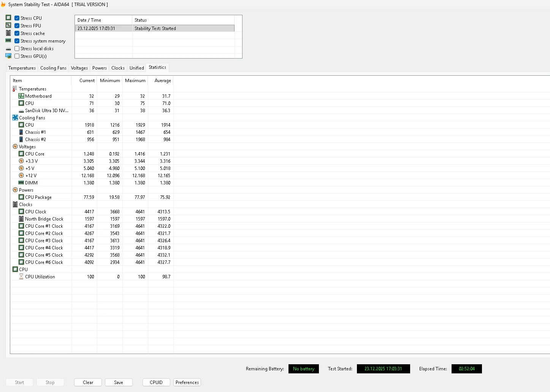Image resolution: width=550 pixels, height=392 pixels.
Task: Select the 'CPU Clock' row label
Action: pos(36,212)
